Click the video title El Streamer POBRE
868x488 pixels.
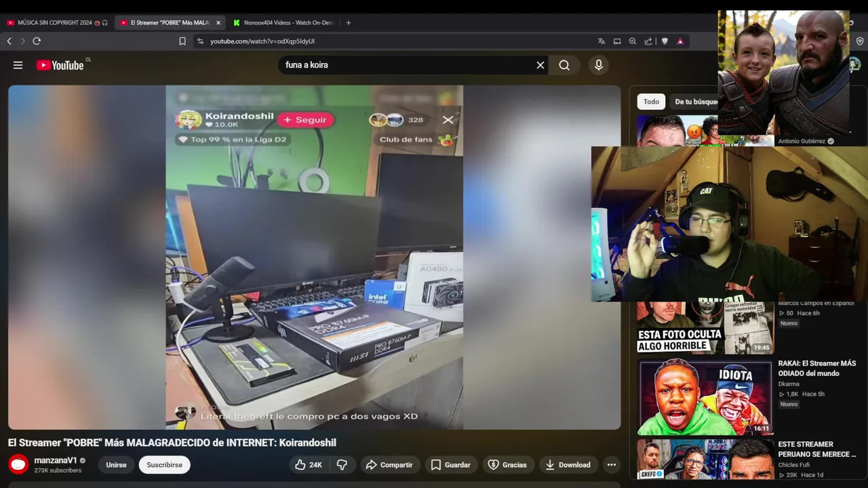click(172, 443)
